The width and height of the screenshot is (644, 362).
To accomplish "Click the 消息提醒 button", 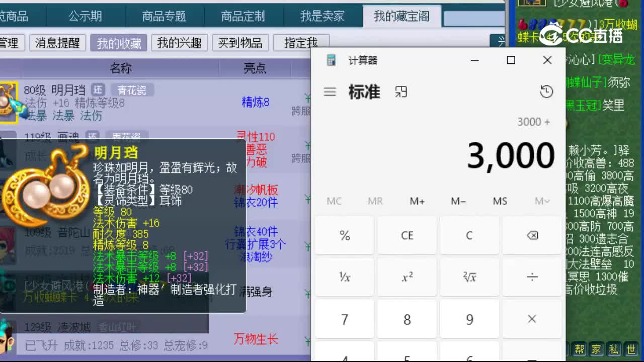I will (x=58, y=43).
